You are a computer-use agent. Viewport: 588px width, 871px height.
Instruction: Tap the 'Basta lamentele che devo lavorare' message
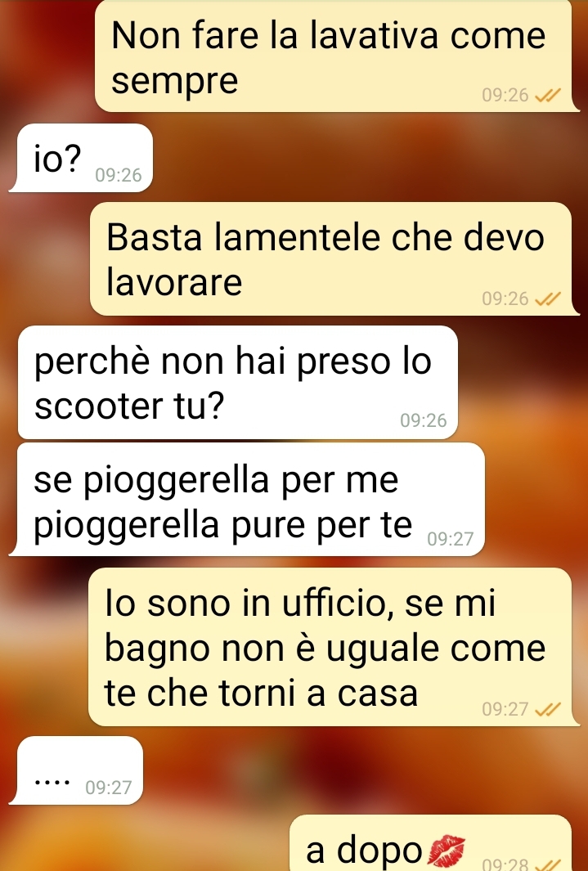coord(331,259)
